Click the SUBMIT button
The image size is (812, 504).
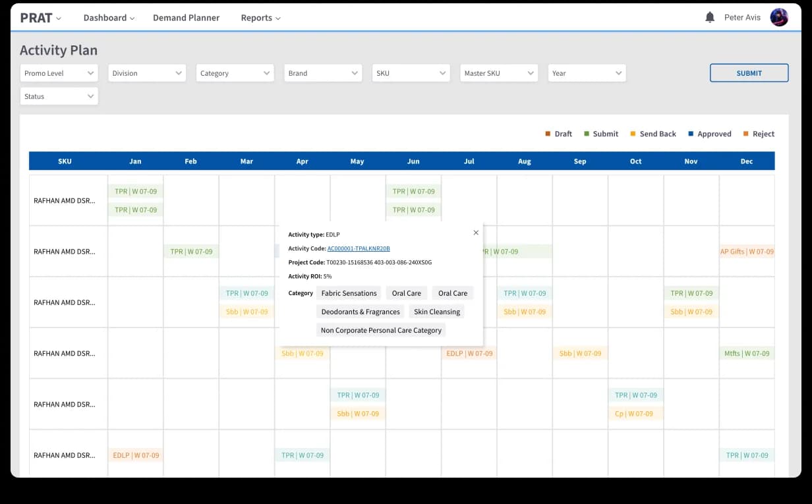[x=749, y=73]
